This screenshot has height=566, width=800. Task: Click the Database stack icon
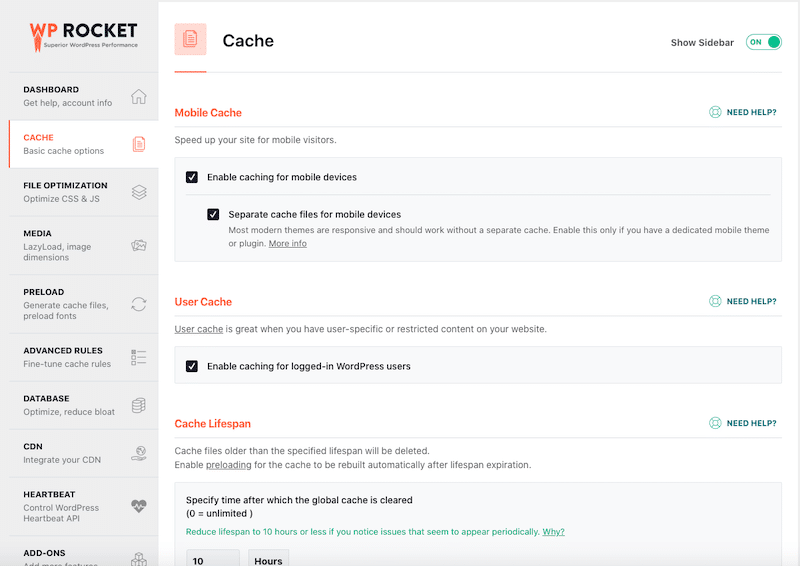(x=139, y=405)
